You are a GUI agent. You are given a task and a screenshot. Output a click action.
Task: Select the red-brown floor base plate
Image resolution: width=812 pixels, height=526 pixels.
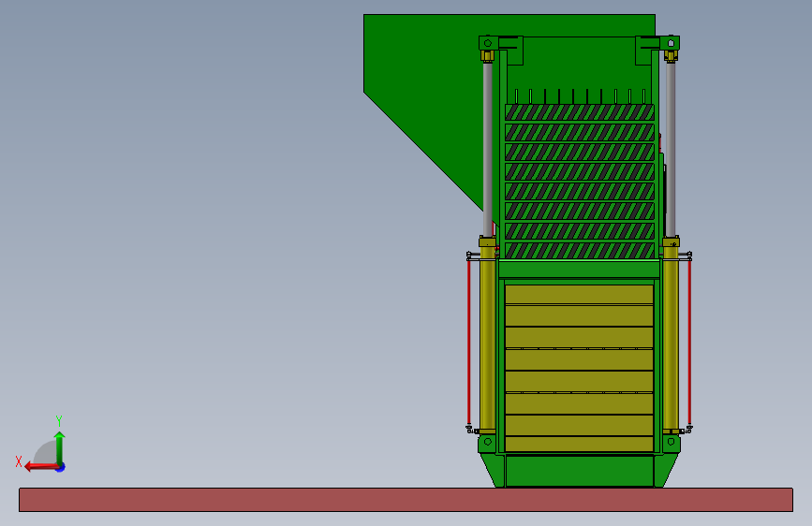[x=406, y=500]
